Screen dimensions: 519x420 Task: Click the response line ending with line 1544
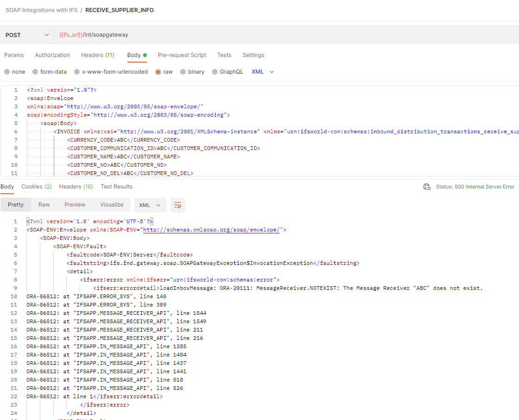pyautogui.click(x=116, y=313)
